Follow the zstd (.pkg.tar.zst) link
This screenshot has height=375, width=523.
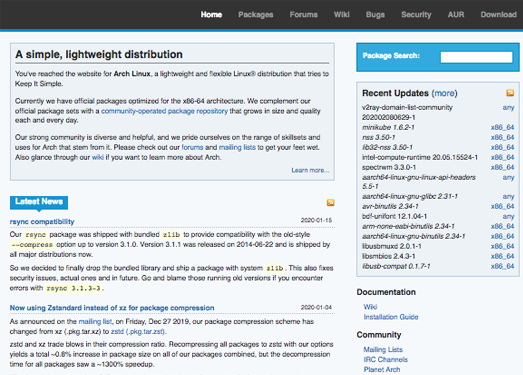click(x=138, y=332)
